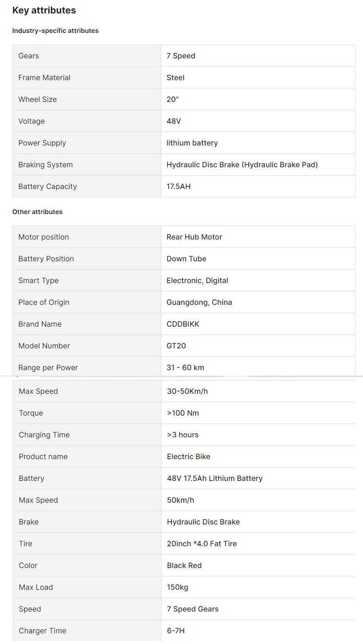Screen dimensions: 363x644
Task: Select the 20" wheel size value
Action: [x=173, y=99]
